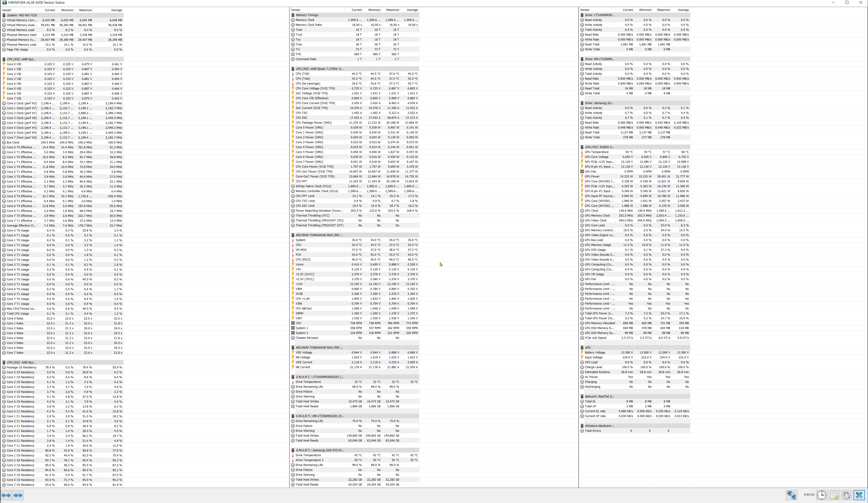Click Maximum column header in middle panel
The width and height of the screenshot is (868, 503).
392,10
